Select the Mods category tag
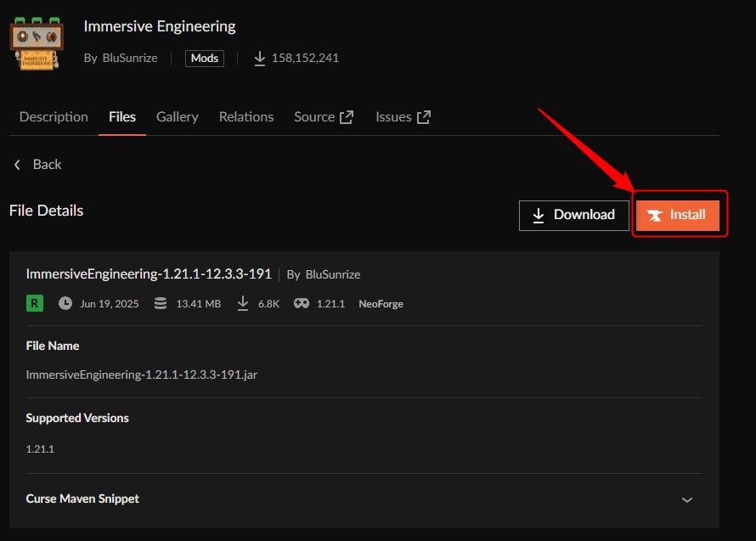Screen dimensions: 756x541 pyautogui.click(x=205, y=59)
